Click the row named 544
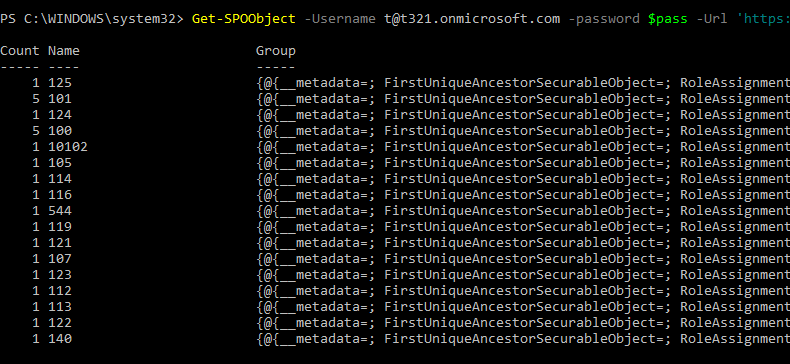This screenshot has height=364, width=790. coord(395,211)
